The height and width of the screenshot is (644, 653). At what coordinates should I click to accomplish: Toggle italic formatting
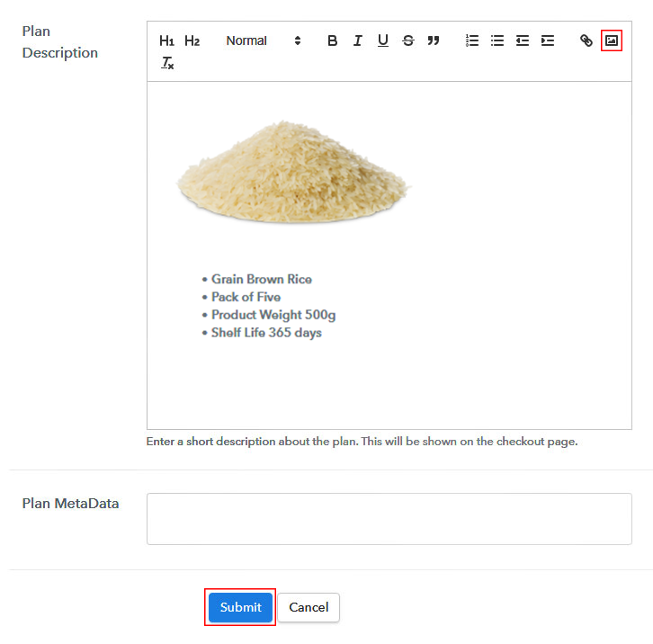pos(358,40)
